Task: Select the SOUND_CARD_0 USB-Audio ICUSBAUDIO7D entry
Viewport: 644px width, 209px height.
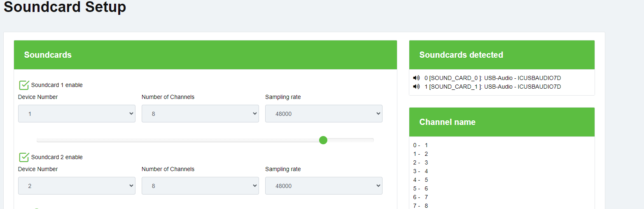Action: tap(492, 78)
